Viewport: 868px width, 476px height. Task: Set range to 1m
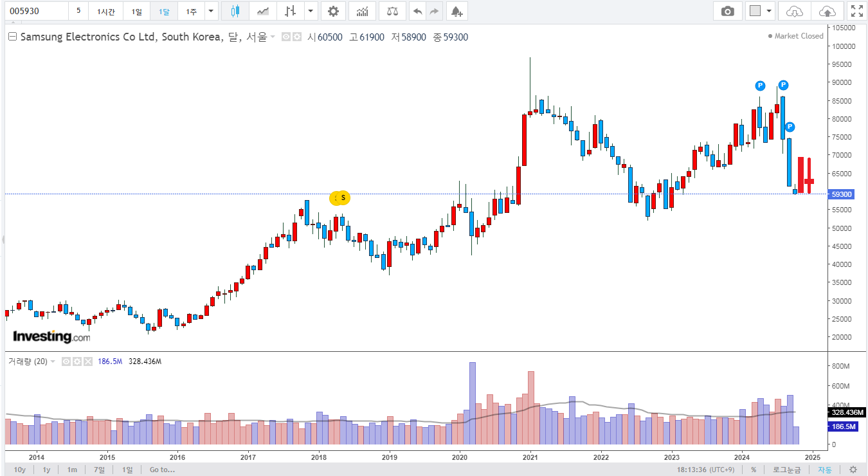pos(72,470)
